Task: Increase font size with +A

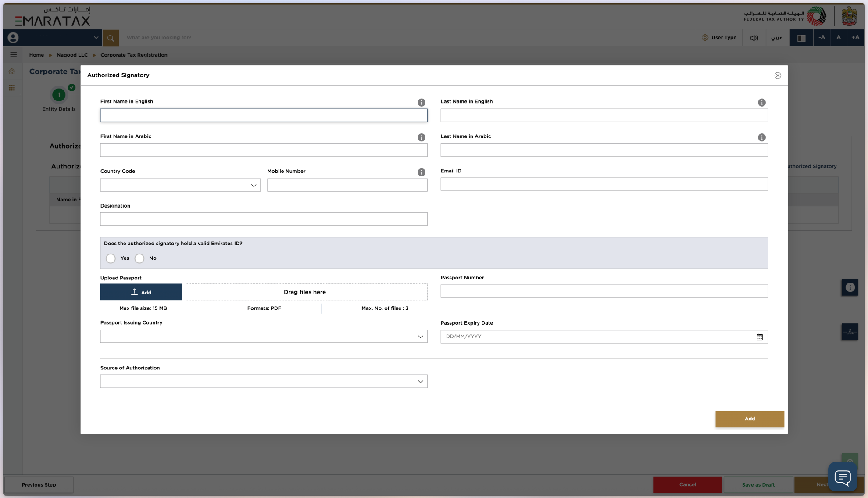Action: [x=855, y=38]
